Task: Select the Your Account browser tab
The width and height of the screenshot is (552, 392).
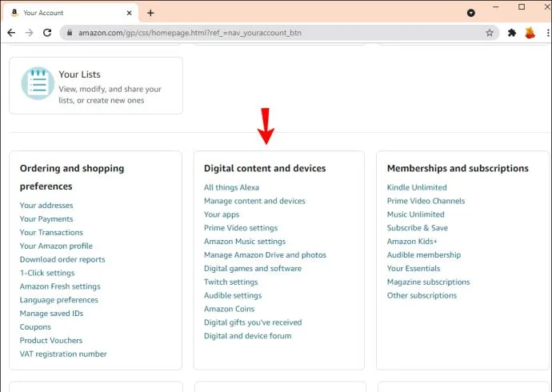Action: click(x=70, y=13)
